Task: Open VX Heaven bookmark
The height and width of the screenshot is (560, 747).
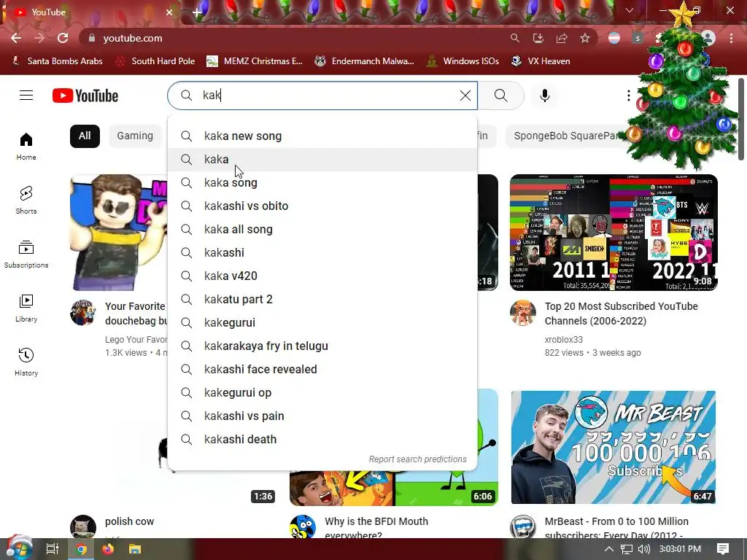Action: click(541, 61)
